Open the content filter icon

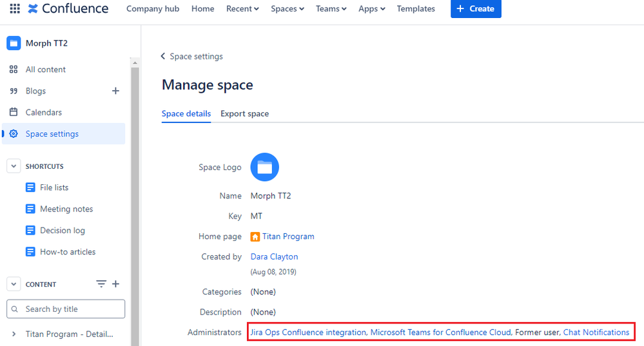[x=101, y=284]
